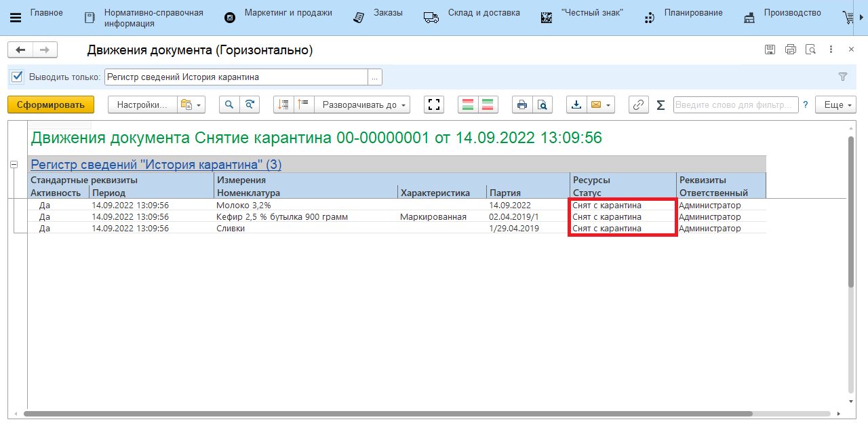Click the sum (Σ) icon
Viewport: 868px width, 426px height.
pyautogui.click(x=660, y=105)
